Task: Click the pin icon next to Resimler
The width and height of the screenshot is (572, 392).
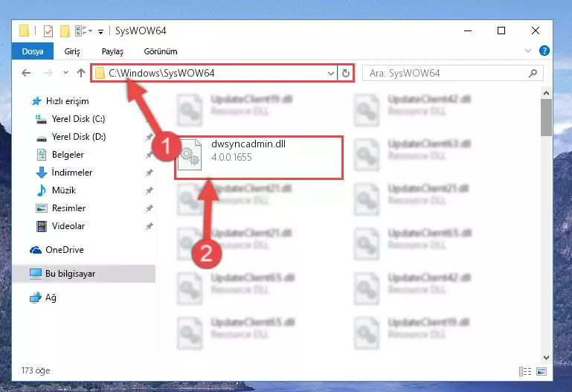Action: point(149,208)
